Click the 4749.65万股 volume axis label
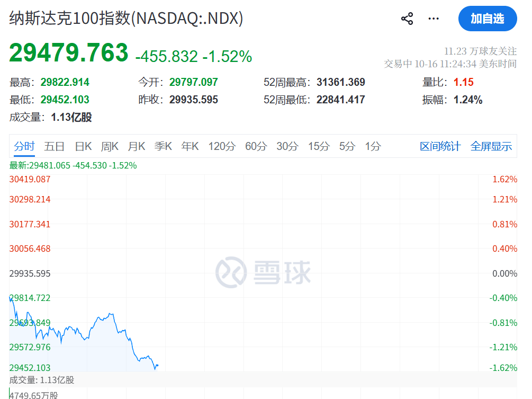Screen dimensions: 532x399 pos(33,395)
